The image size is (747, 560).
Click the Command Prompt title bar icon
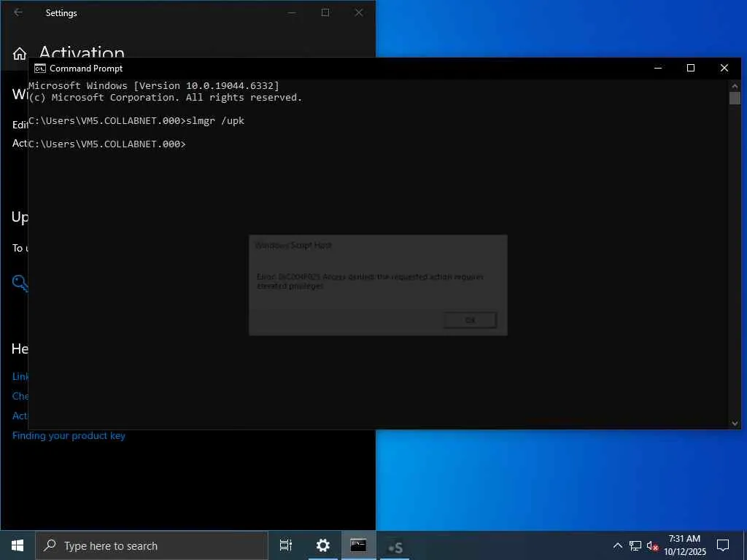click(x=40, y=69)
